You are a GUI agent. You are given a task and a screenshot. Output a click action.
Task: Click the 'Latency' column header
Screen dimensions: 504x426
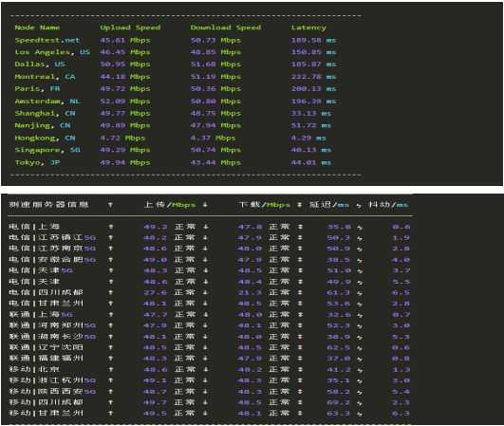point(308,28)
